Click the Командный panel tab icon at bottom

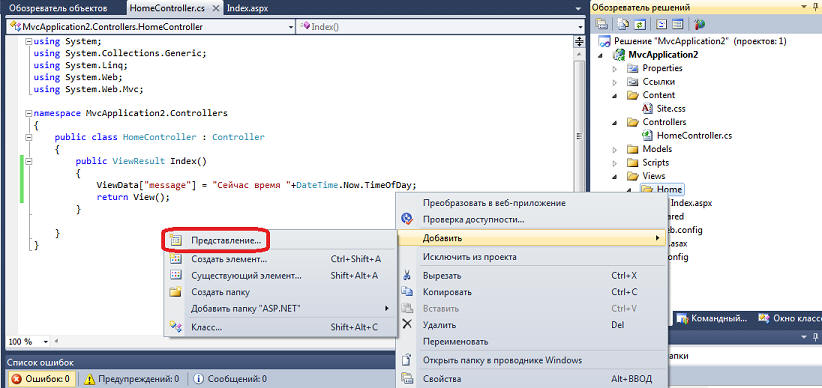[682, 318]
